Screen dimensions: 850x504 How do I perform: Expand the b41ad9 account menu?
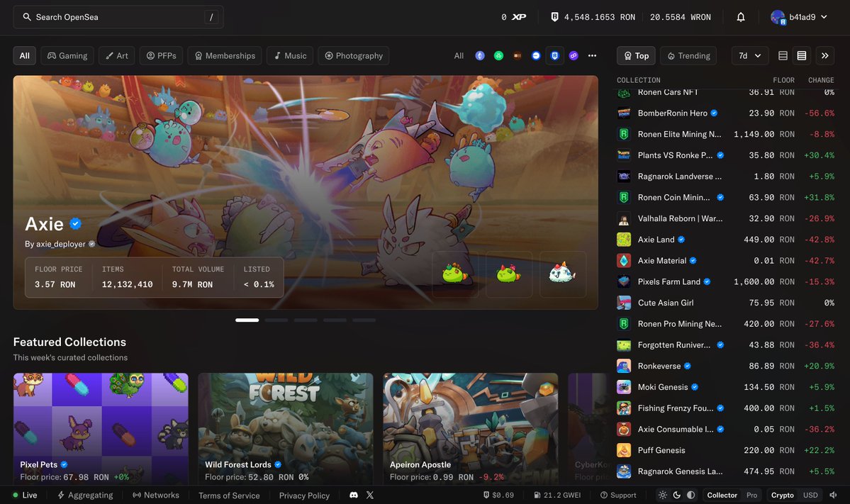tap(800, 17)
